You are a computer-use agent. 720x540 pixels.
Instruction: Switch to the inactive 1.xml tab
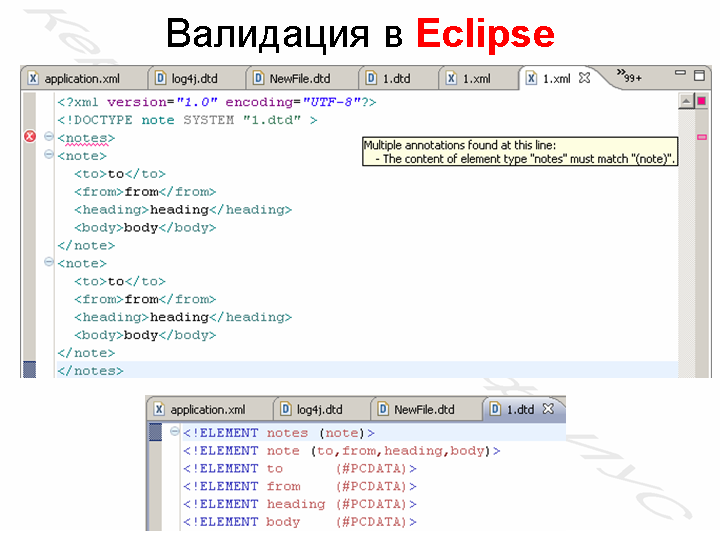(x=477, y=79)
